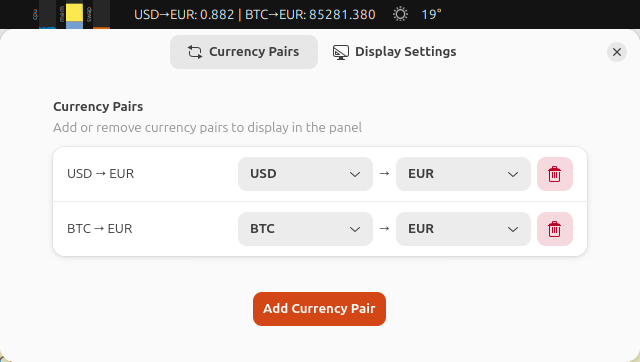Open the USD source currency dropdown
The image size is (640, 362).
pos(305,174)
